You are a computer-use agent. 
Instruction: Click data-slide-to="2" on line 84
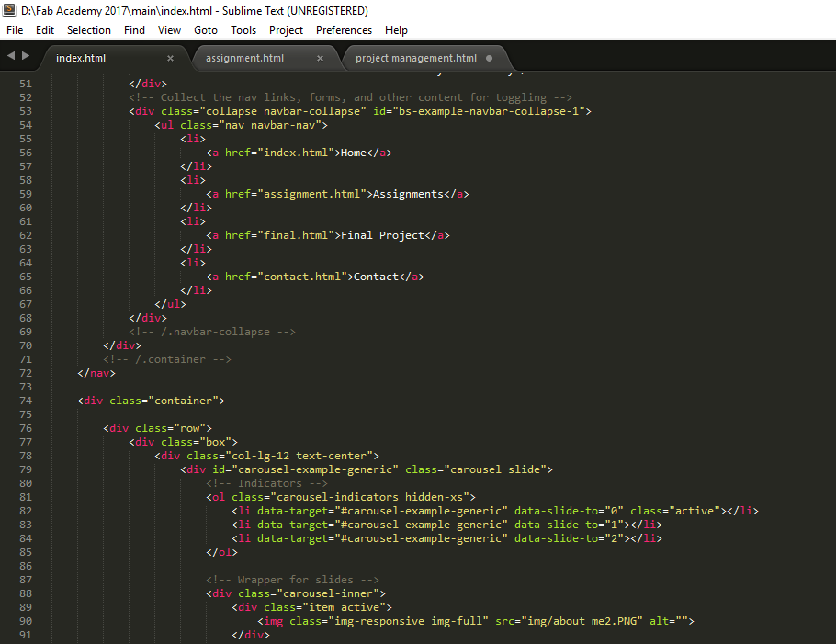tap(570, 538)
